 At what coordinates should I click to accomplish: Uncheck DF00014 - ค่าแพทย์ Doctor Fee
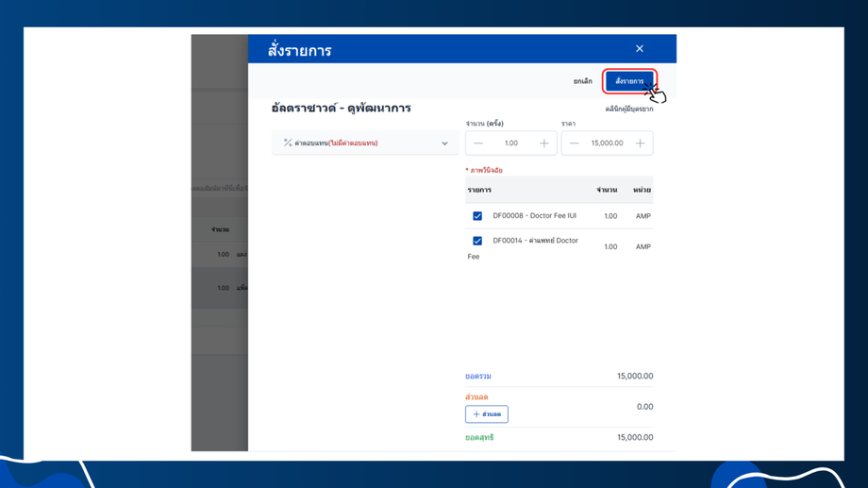(477, 241)
